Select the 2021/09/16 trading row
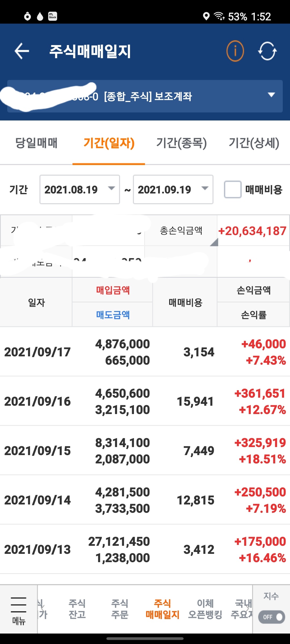Screen dimensions: 290x644 coord(145,401)
